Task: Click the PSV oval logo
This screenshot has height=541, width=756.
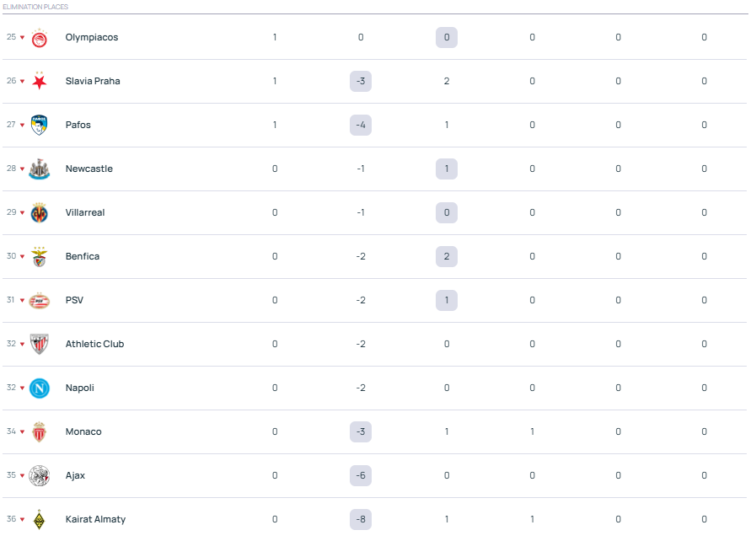Action: [x=40, y=301]
